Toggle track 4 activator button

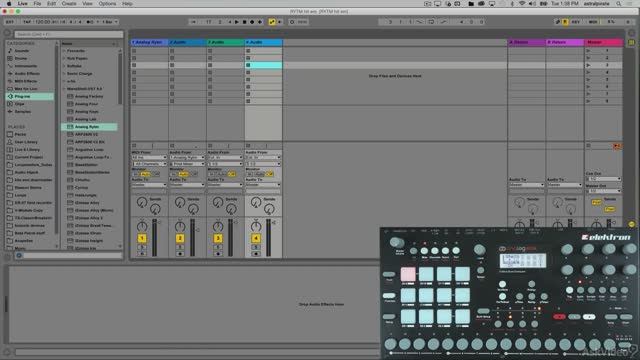pos(256,238)
